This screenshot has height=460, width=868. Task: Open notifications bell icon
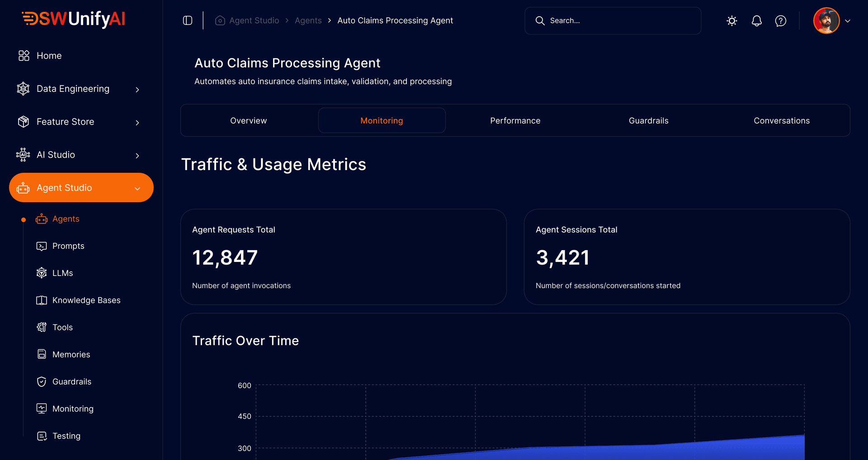click(x=756, y=21)
